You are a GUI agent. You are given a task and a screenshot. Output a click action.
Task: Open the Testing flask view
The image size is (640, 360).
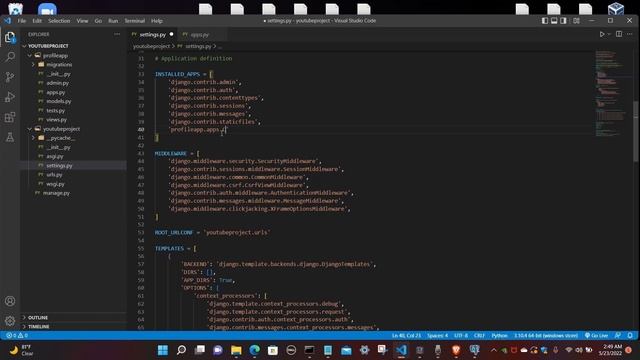(10, 137)
